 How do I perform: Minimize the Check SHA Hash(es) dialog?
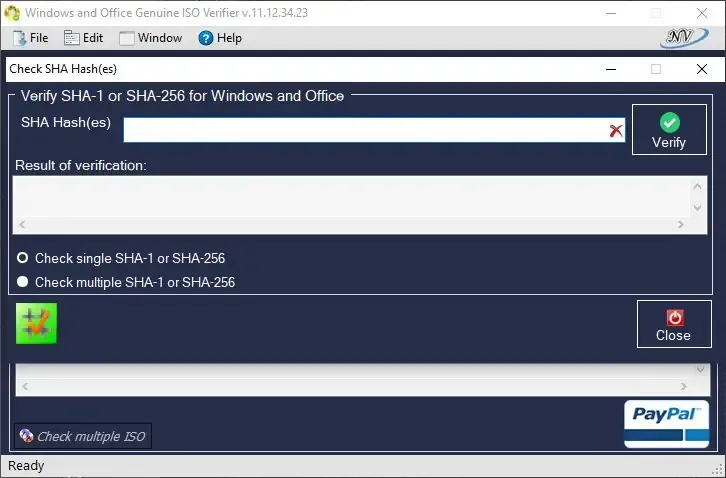click(x=611, y=69)
